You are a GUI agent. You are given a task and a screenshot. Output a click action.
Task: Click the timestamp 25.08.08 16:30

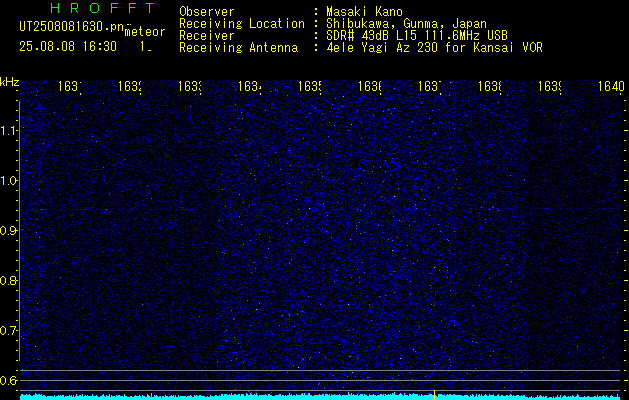pyautogui.click(x=68, y=47)
